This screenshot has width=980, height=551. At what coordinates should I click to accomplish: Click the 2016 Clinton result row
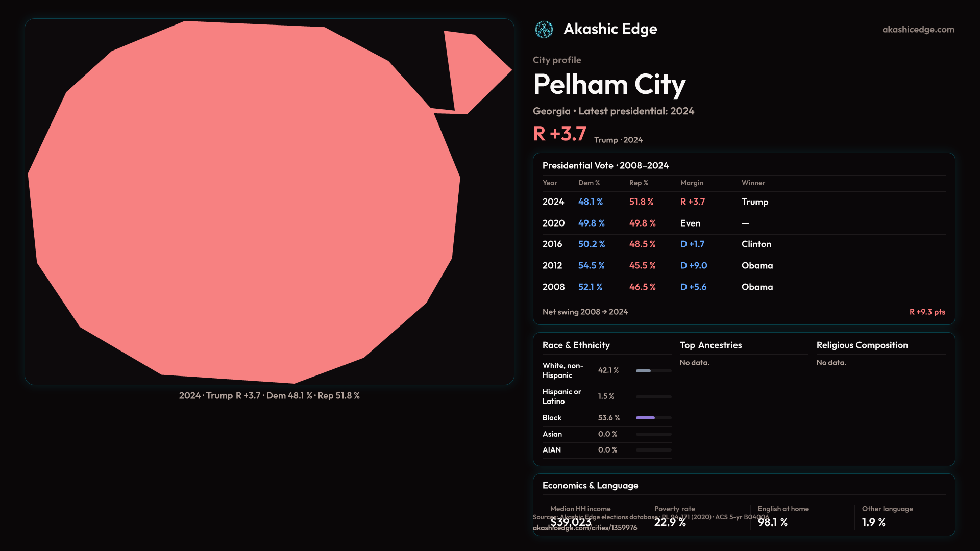point(743,244)
